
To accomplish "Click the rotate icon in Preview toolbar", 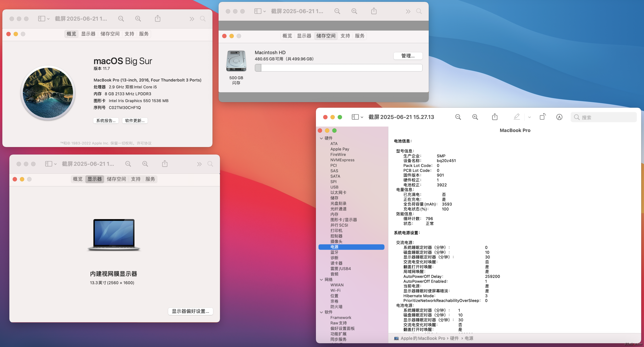I will 542,117.
